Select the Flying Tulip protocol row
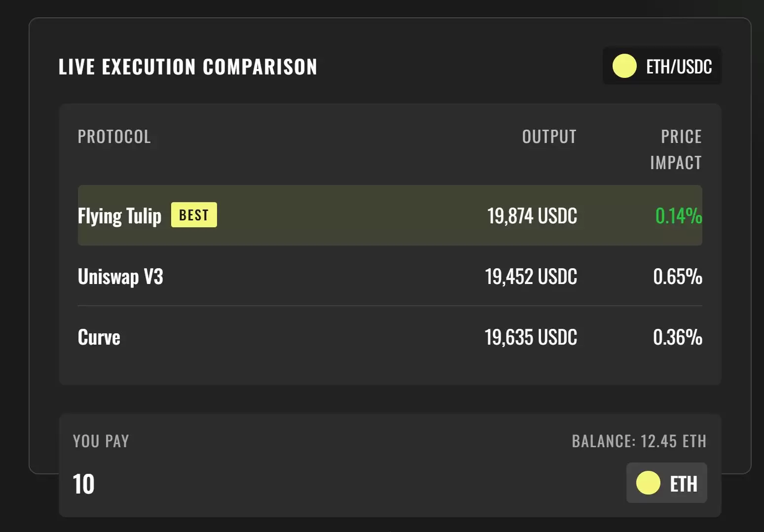 pyautogui.click(x=390, y=215)
